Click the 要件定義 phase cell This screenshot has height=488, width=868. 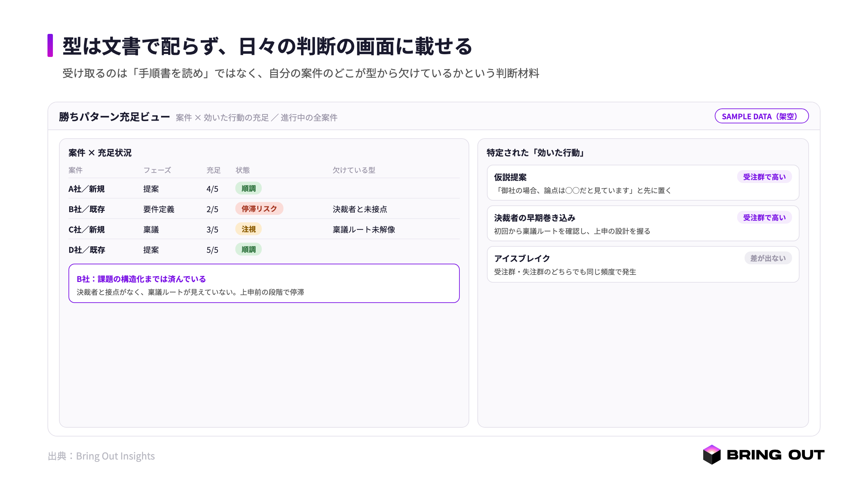[159, 209]
